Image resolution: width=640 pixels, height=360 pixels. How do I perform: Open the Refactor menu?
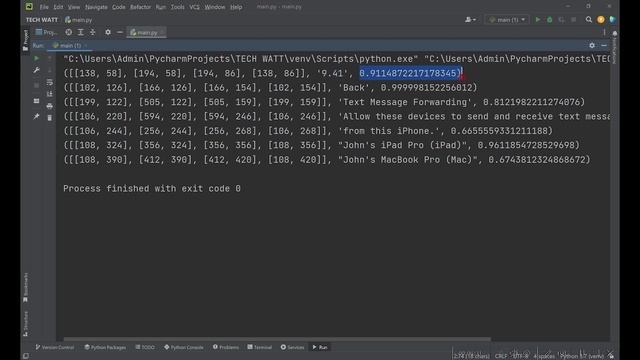[x=140, y=7]
